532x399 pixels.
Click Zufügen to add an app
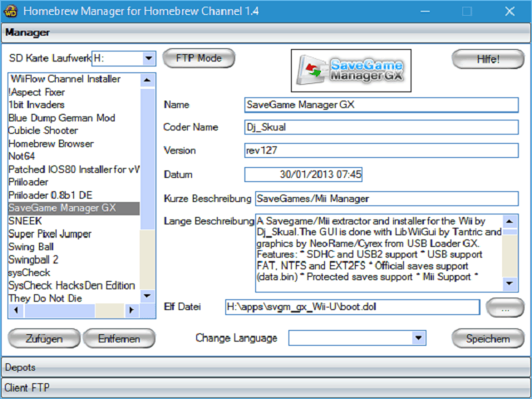point(43,338)
